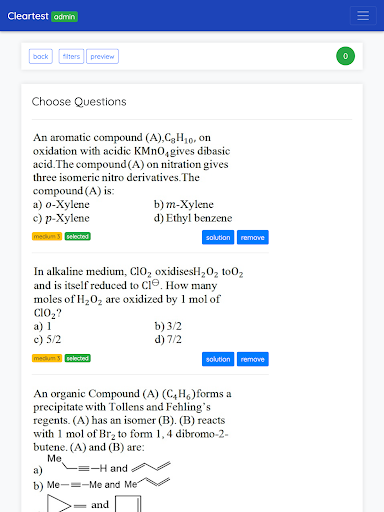384x512 pixels.
Task: Click the Choose Questions heading
Action: tap(79, 102)
